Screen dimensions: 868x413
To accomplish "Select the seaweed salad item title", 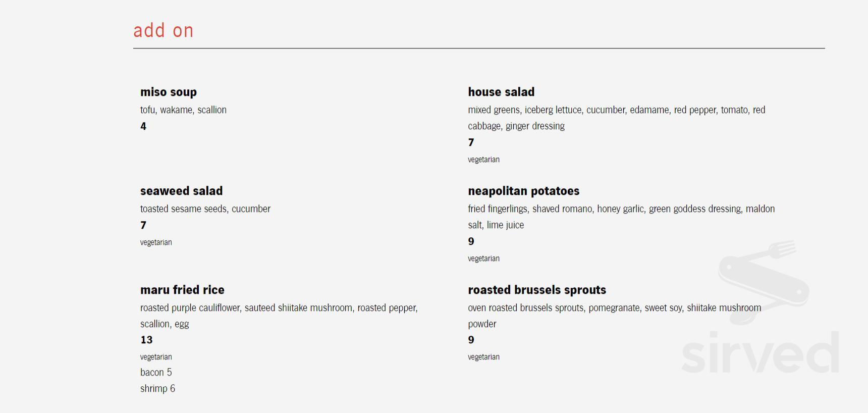I will (182, 191).
